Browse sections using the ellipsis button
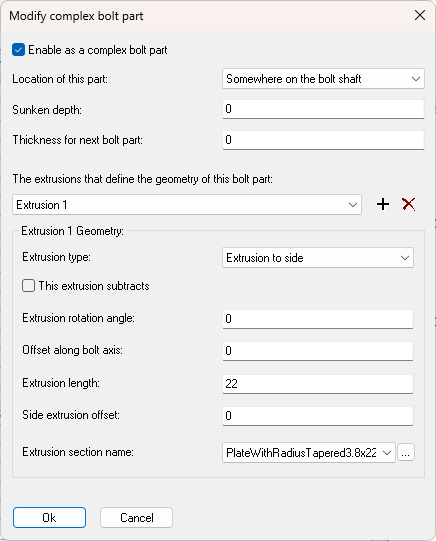 (x=406, y=453)
